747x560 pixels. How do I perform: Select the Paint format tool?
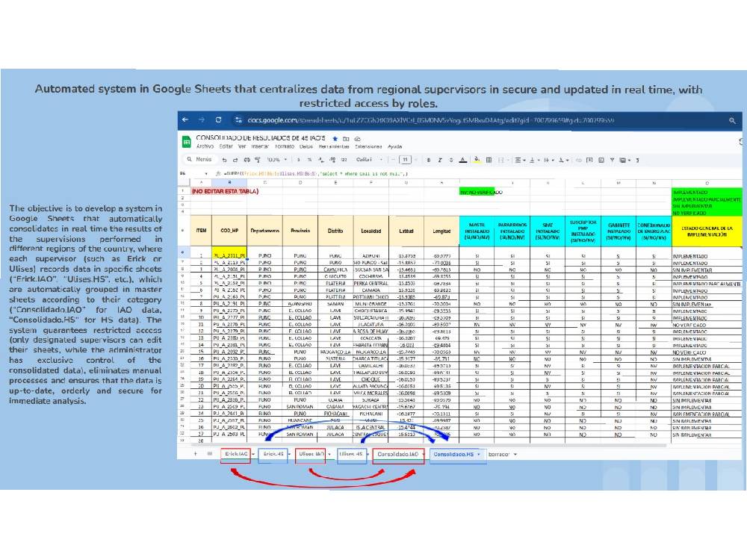point(258,160)
